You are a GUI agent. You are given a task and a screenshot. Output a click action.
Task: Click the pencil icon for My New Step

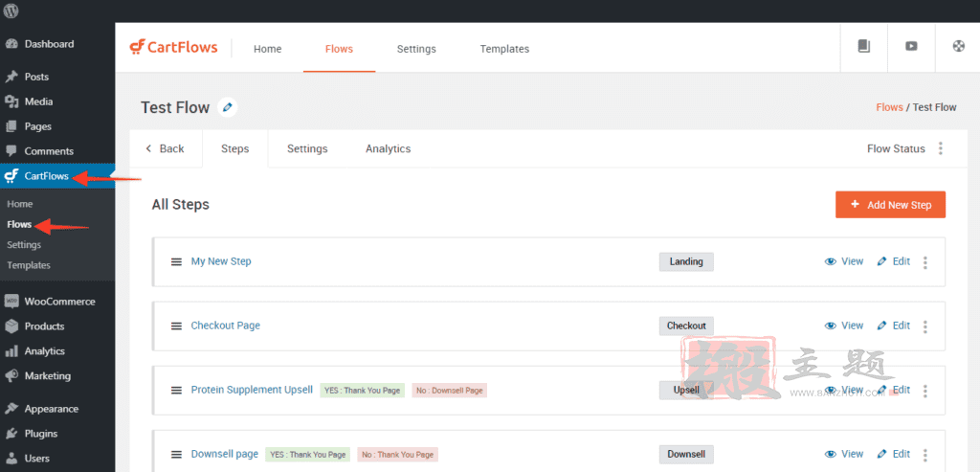click(x=881, y=262)
